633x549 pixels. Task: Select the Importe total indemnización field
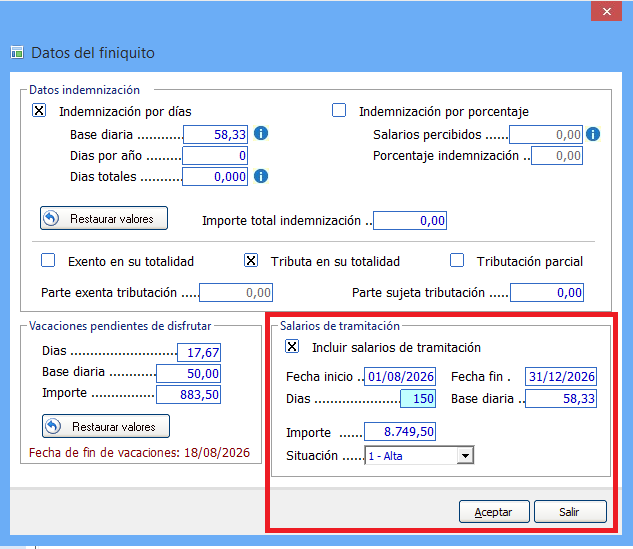click(410, 220)
